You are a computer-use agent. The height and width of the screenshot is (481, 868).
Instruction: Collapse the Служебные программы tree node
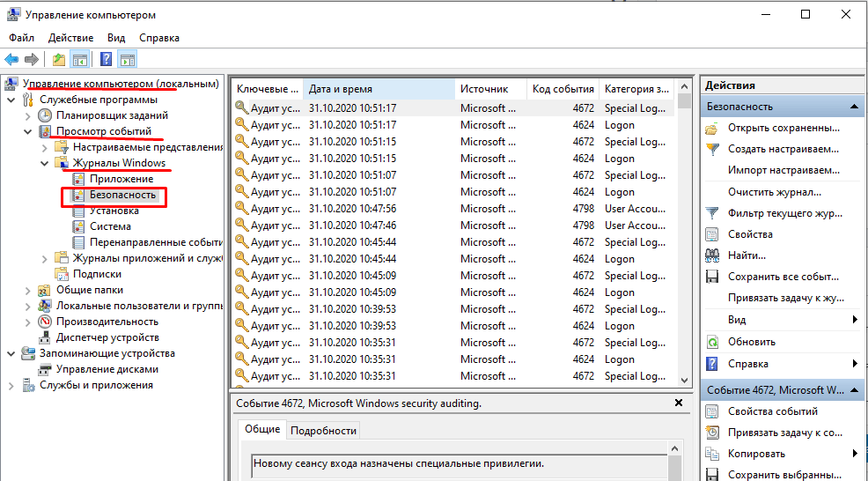tap(11, 100)
